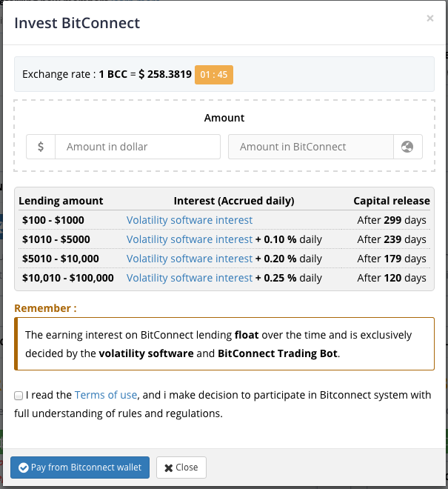Dismiss the dialog with the top-right X
The width and height of the screenshot is (448, 489).
pyautogui.click(x=430, y=19)
